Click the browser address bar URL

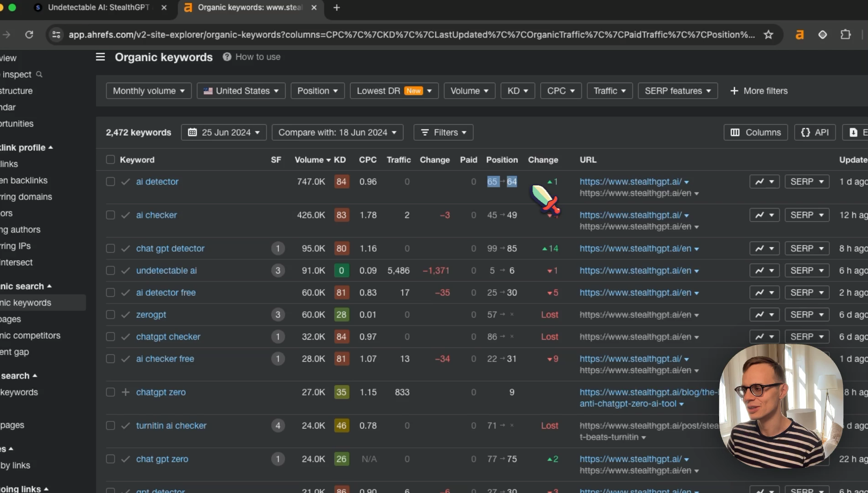pyautogui.click(x=411, y=35)
